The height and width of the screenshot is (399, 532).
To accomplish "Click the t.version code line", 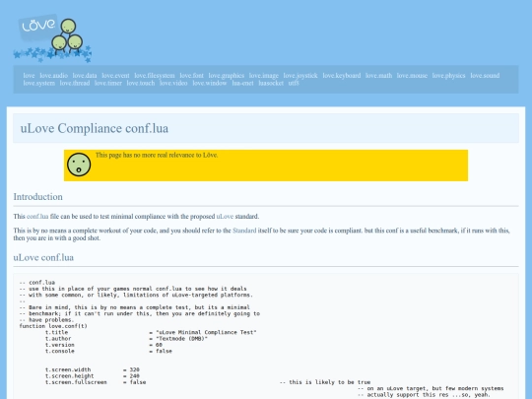I will point(103,345).
